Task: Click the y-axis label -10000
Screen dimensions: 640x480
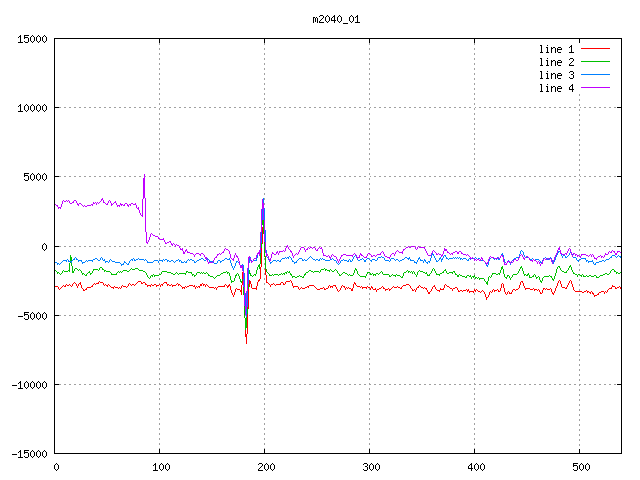Action: click(x=29, y=384)
